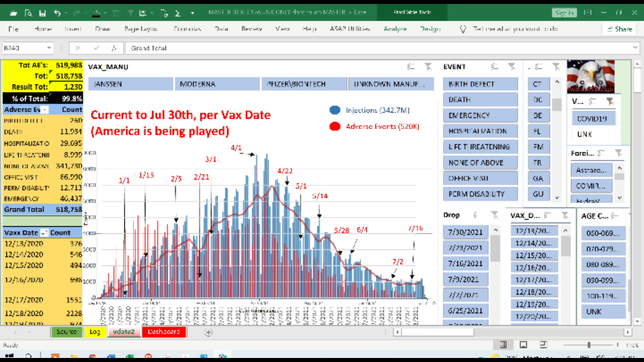This screenshot has height=362, width=644.
Task: Click the Open folder icon in title bar
Action: (13, 13)
